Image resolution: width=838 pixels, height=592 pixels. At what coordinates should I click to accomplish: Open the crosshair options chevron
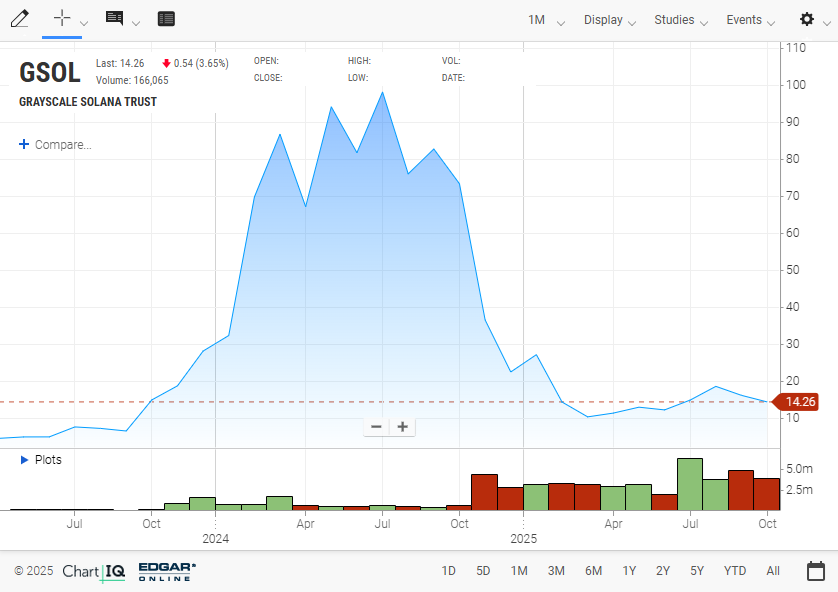[84, 23]
